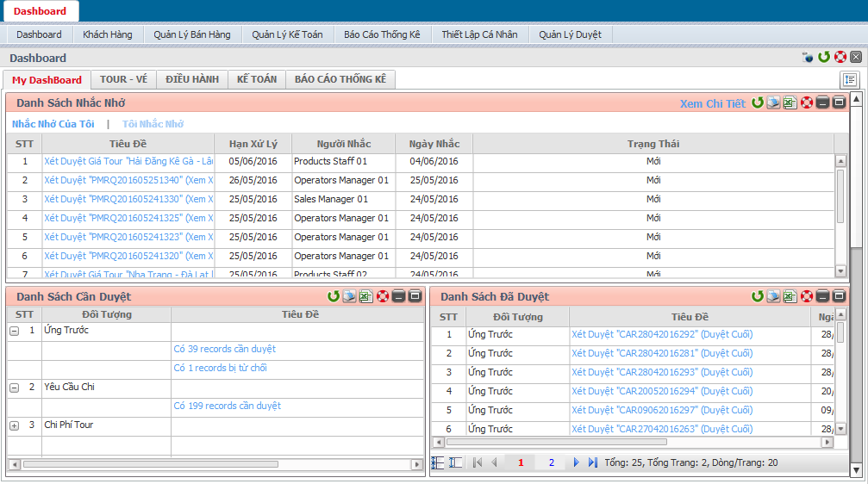This screenshot has height=484, width=868.
Task: Go to next page in pagination bar
Action: (x=577, y=462)
